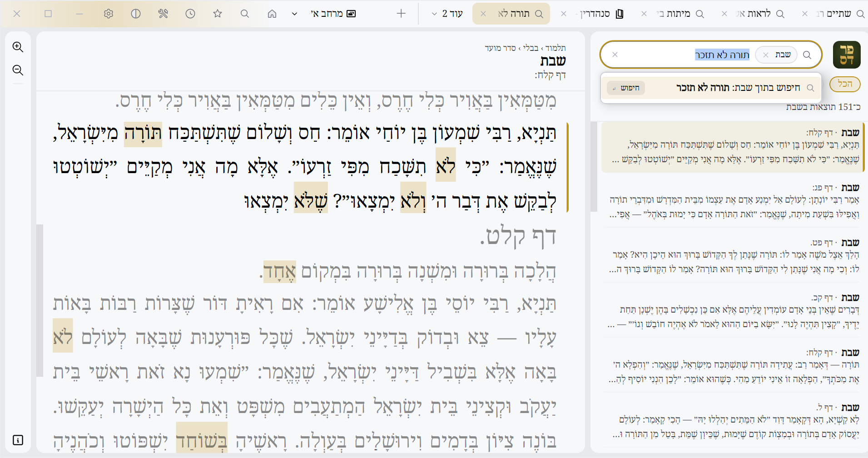Click highlighted word תורה in main text

click(143, 134)
